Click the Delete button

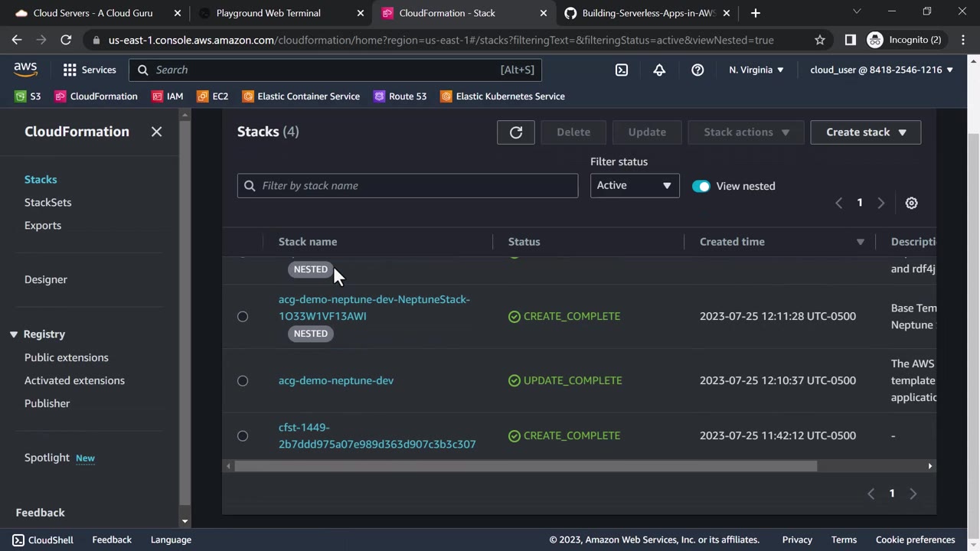pyautogui.click(x=573, y=132)
